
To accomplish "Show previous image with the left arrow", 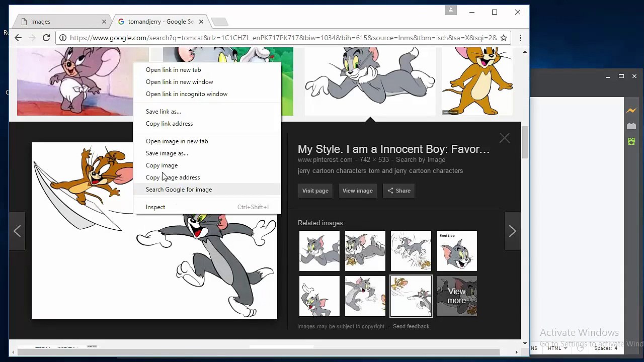I will tap(17, 231).
